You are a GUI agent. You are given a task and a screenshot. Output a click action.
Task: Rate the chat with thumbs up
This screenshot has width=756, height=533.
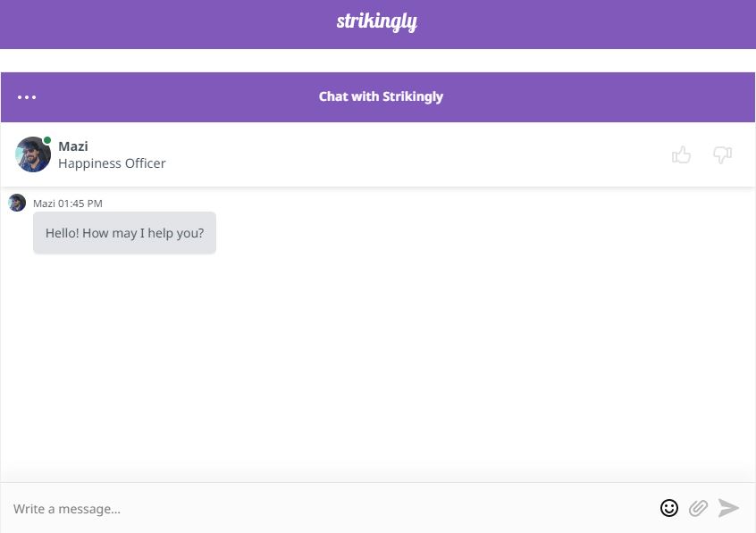(x=682, y=155)
